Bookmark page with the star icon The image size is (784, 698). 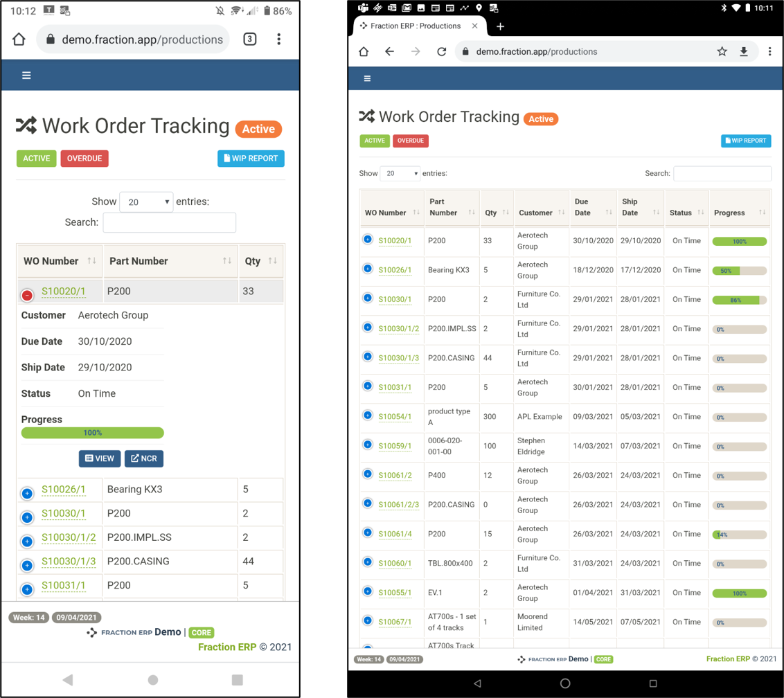722,51
